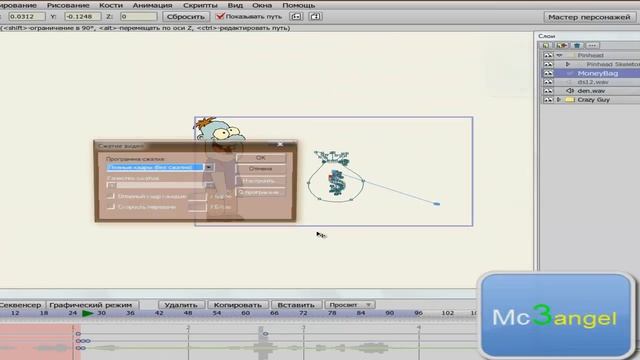Open the Окна menu

[x=262, y=5]
